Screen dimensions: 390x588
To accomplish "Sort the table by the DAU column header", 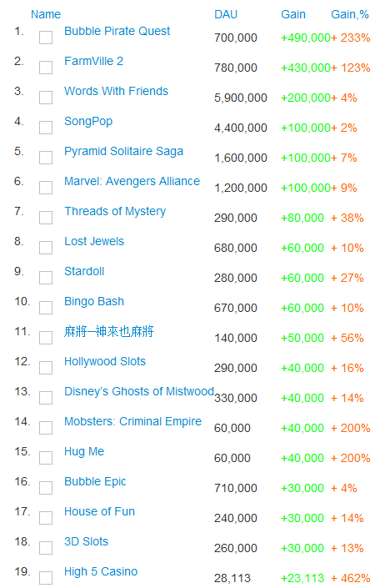I will 226,14.
